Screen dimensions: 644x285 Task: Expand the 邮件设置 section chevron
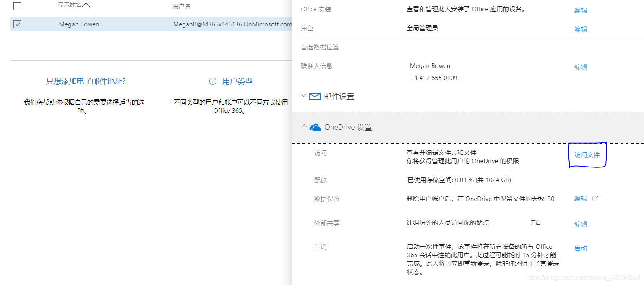304,96
